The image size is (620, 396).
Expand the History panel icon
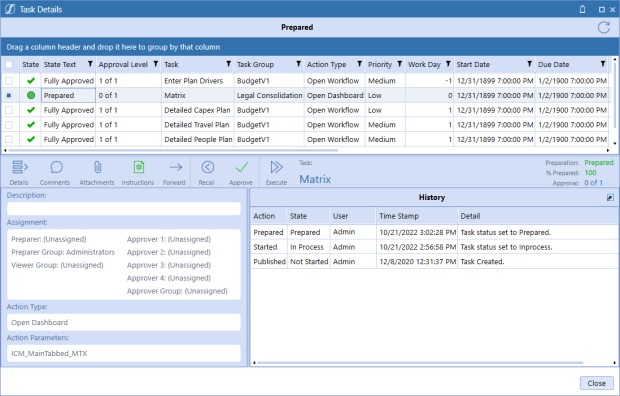(610, 197)
